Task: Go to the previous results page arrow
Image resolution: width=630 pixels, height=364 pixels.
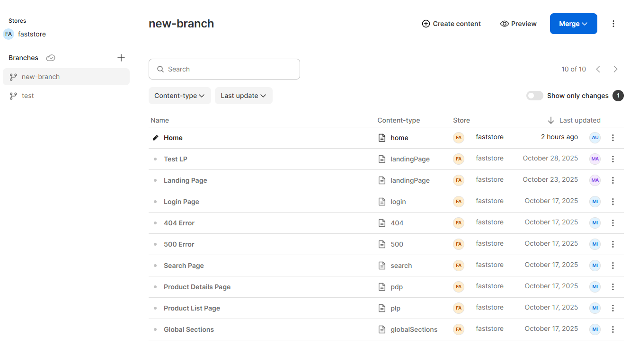Action: click(598, 69)
